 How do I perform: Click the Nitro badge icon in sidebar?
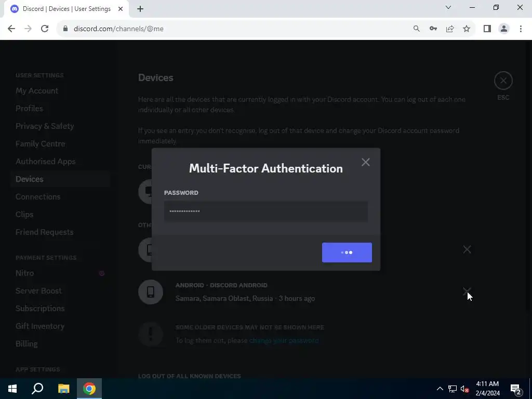click(x=101, y=273)
